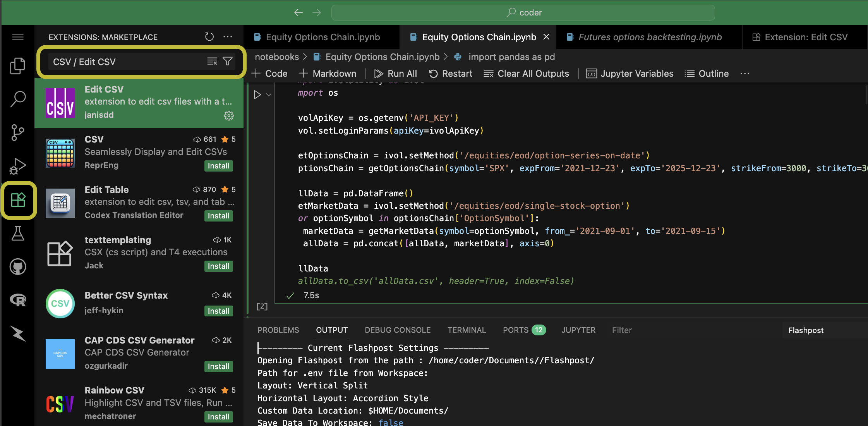Open the Flashpost output channel dropdown
Screen dimensions: 868x426
point(825,330)
